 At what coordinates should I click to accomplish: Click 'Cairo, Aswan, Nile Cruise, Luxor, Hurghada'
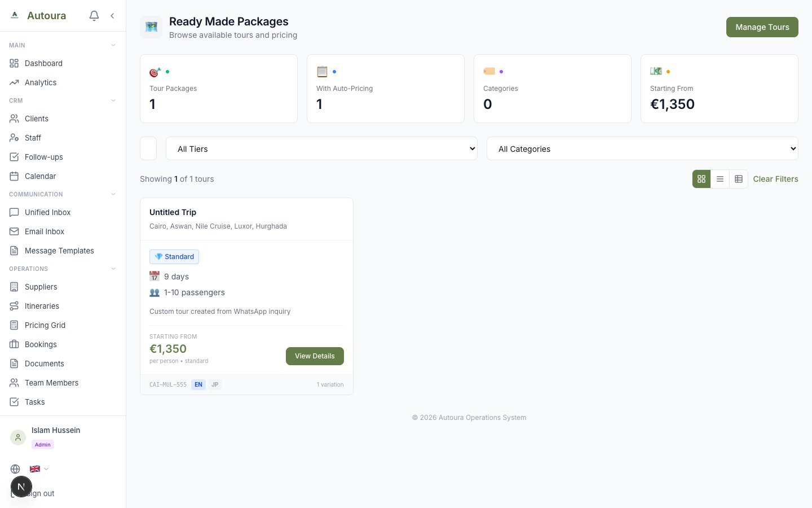[218, 226]
